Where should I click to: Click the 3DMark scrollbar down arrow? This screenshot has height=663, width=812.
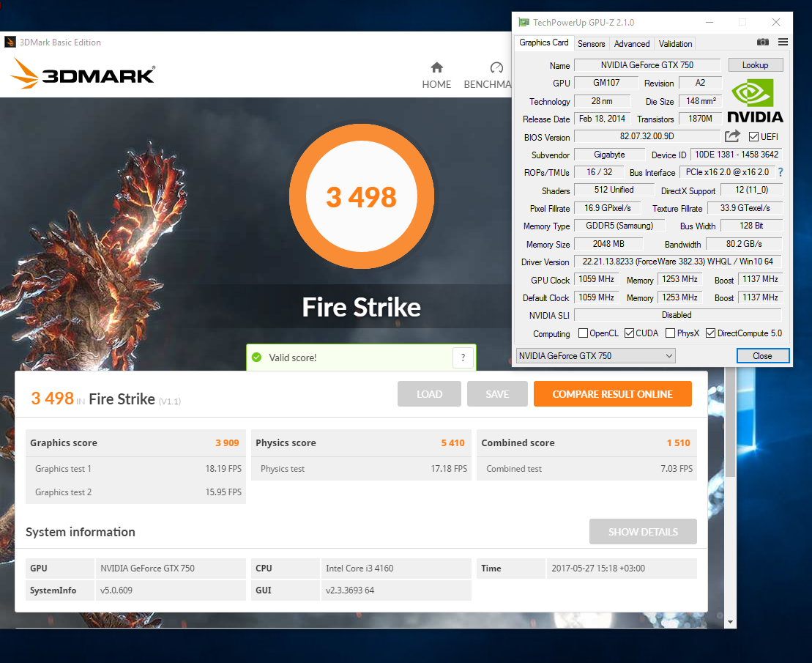point(730,622)
